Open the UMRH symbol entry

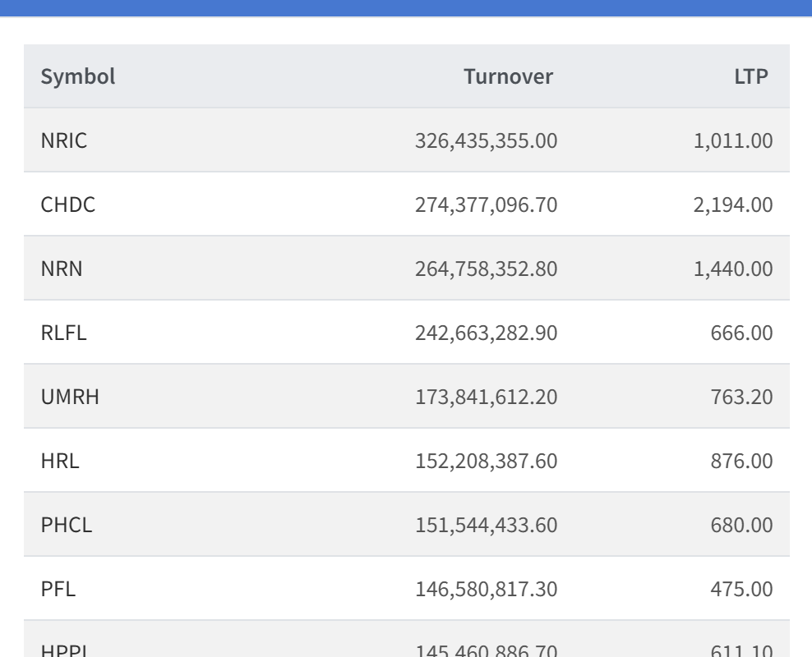coord(70,397)
